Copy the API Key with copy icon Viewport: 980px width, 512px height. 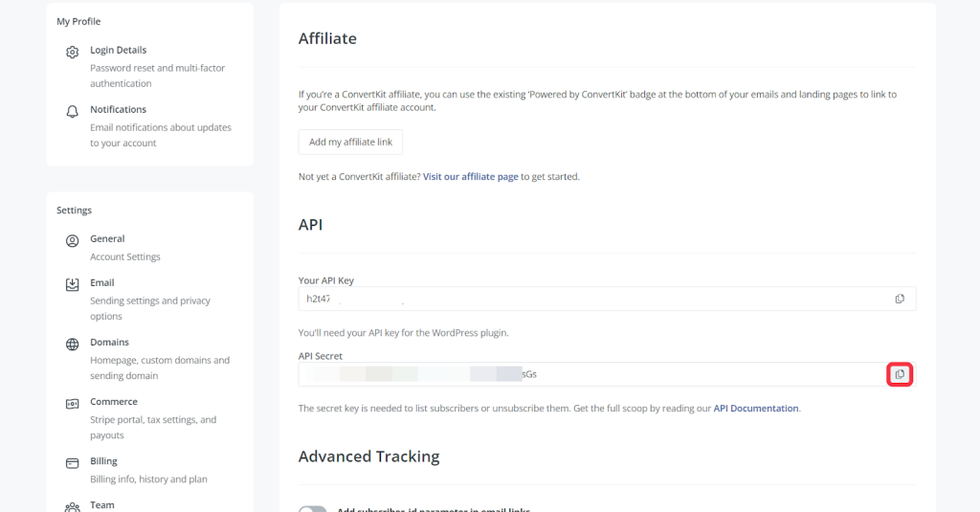coord(900,299)
